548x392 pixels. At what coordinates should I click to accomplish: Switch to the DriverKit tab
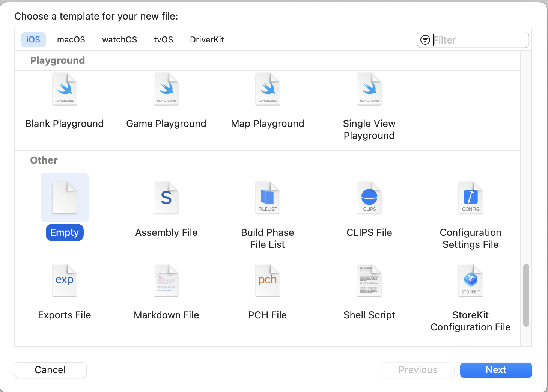click(207, 39)
